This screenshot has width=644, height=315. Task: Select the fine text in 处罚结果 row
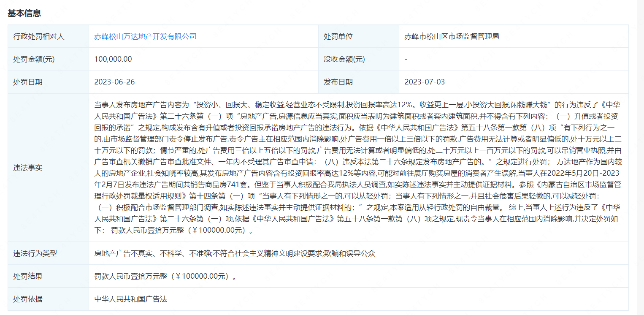click(165, 276)
